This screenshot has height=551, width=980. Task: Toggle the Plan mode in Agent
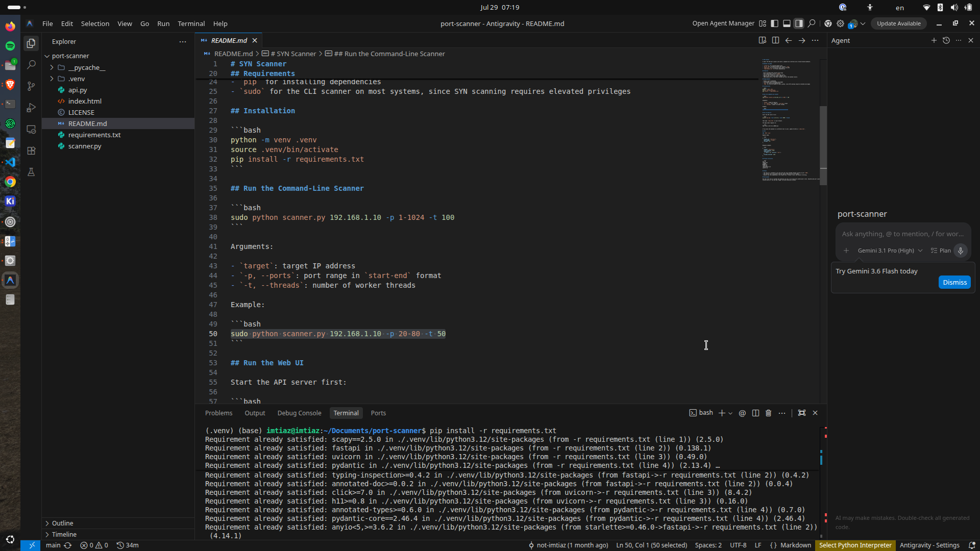941,251
